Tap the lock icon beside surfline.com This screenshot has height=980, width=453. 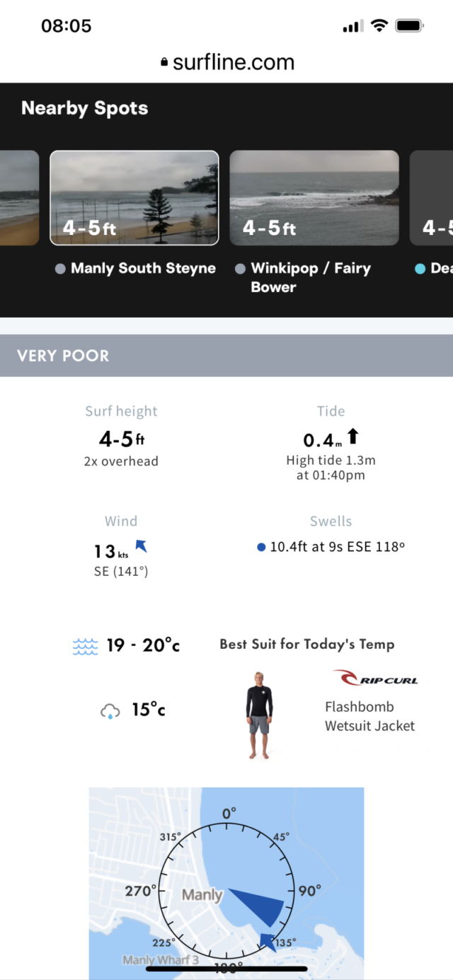[165, 63]
